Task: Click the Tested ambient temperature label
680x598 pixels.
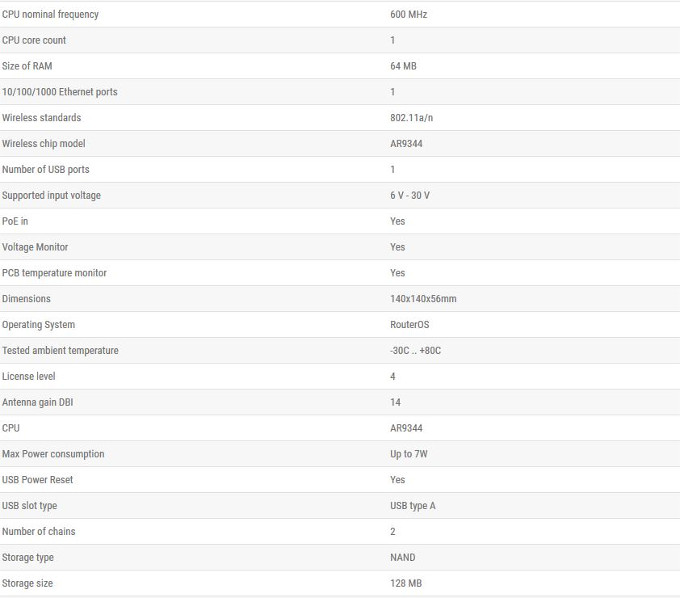Action: (60, 350)
